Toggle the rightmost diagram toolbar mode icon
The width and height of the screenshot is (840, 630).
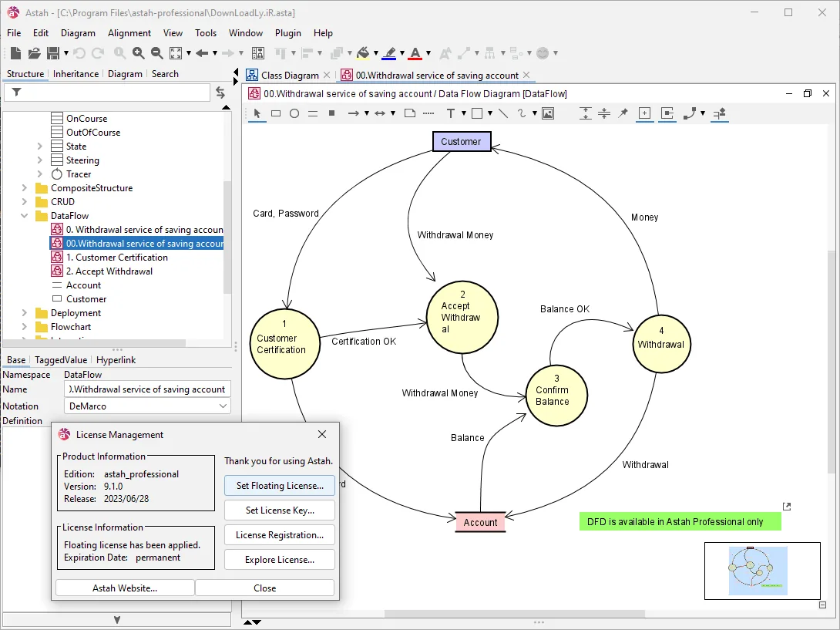[x=720, y=113]
